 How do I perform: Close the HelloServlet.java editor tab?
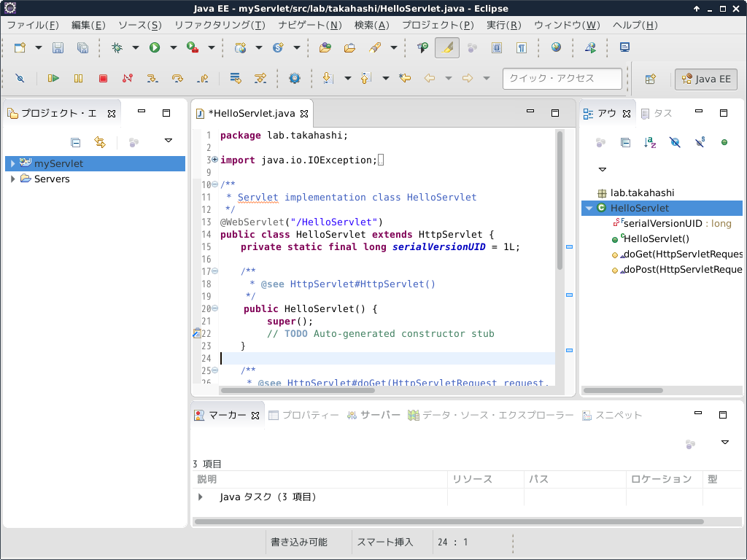(x=304, y=113)
